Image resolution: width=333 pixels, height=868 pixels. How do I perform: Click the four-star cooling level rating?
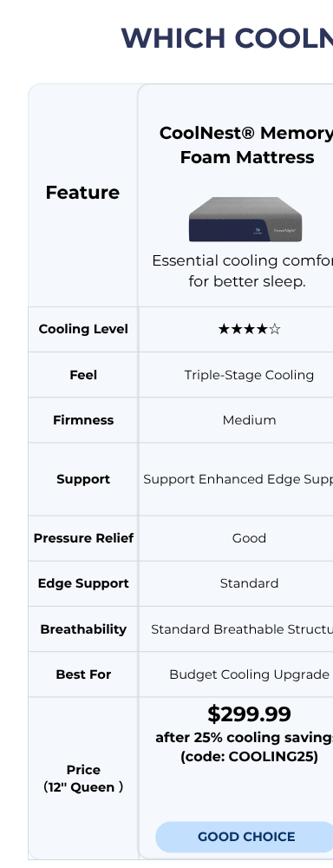pyautogui.click(x=249, y=329)
